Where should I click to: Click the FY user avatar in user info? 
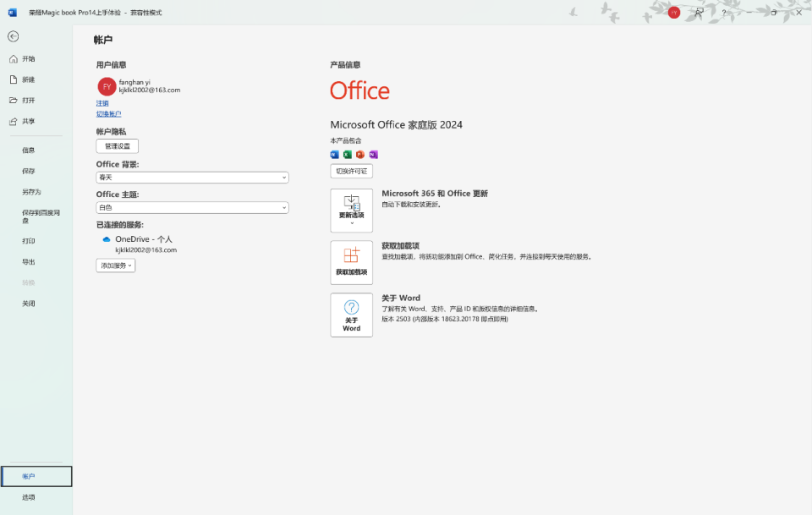[107, 86]
